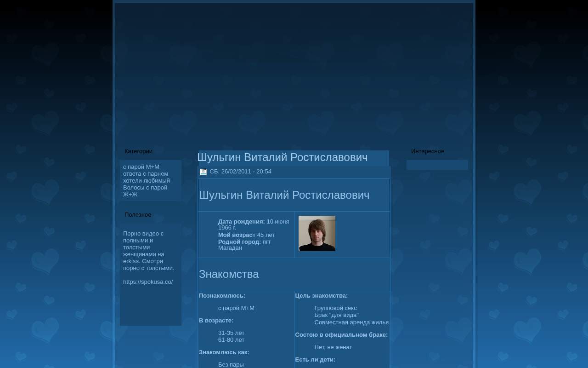Click the 31-35 лет age value
Screen dimensions: 588x368
(232, 333)
